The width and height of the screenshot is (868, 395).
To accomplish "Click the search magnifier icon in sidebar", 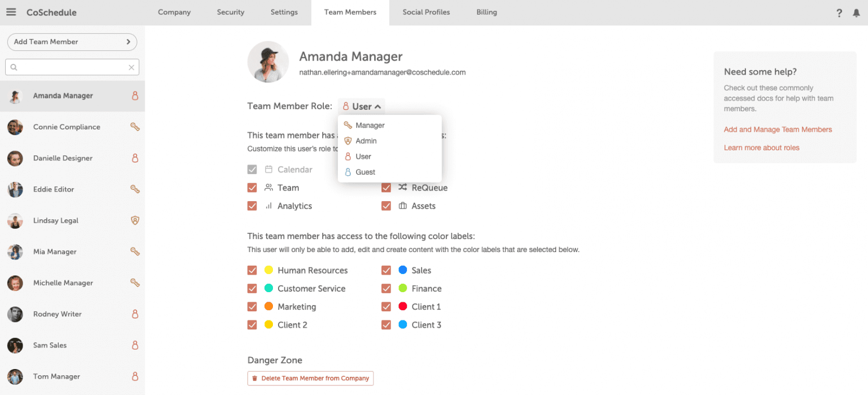I will 14,67.
